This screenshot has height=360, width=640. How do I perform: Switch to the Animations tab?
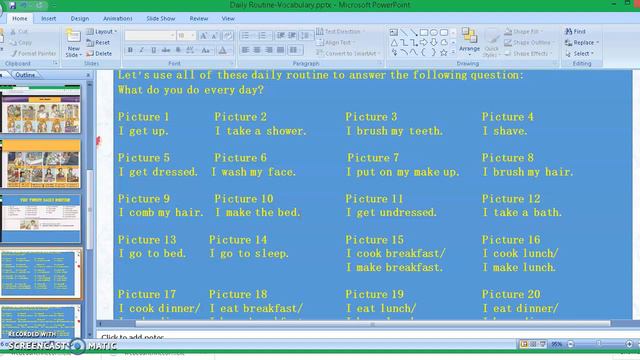(x=118, y=19)
